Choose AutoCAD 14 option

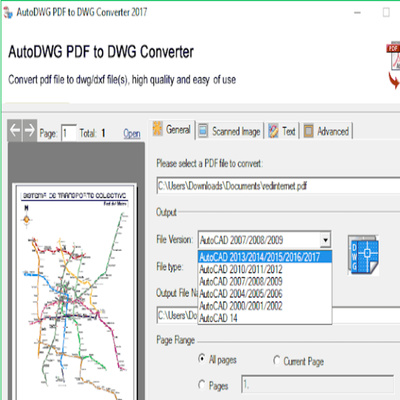(265, 318)
